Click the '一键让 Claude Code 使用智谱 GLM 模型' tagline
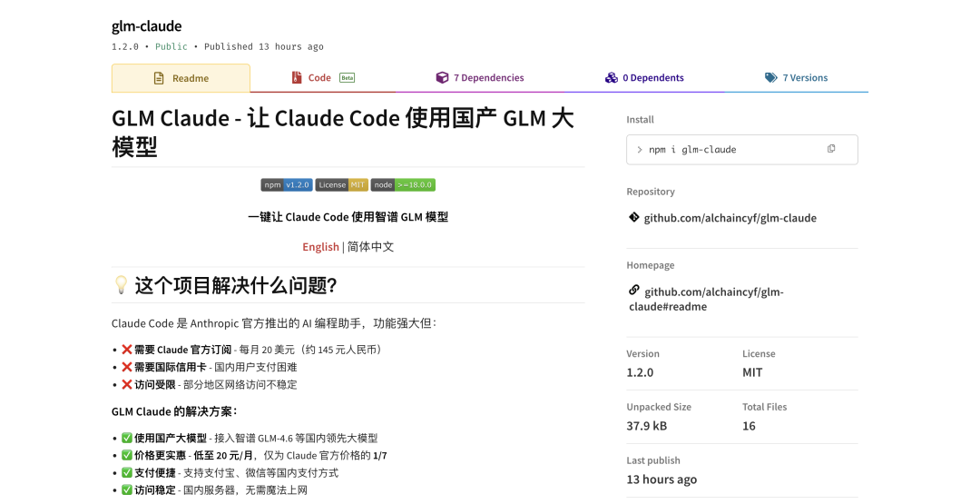This screenshot has height=504, width=980. pos(348,217)
